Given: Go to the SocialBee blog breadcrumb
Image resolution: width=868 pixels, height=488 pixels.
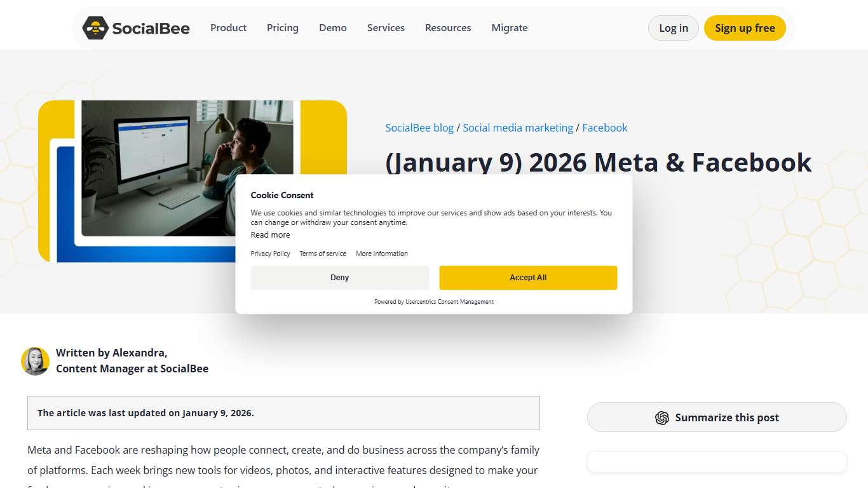Looking at the screenshot, I should [x=419, y=128].
